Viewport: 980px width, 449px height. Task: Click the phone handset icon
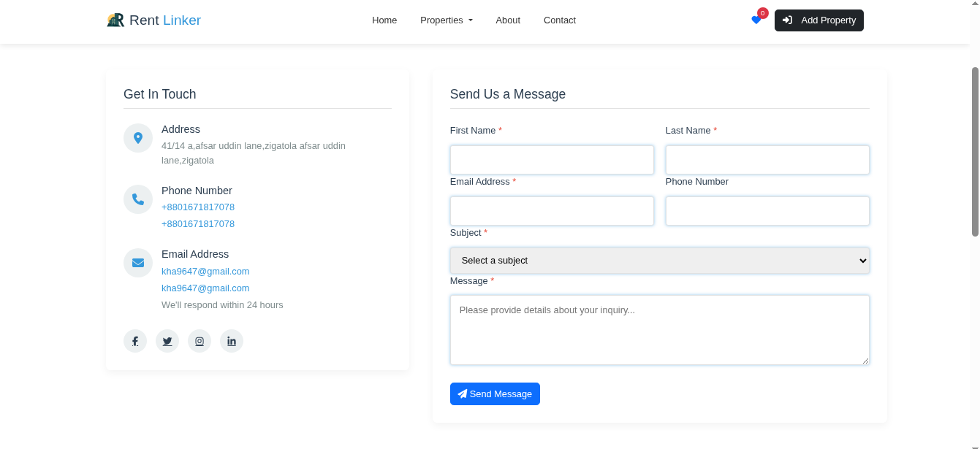138,199
